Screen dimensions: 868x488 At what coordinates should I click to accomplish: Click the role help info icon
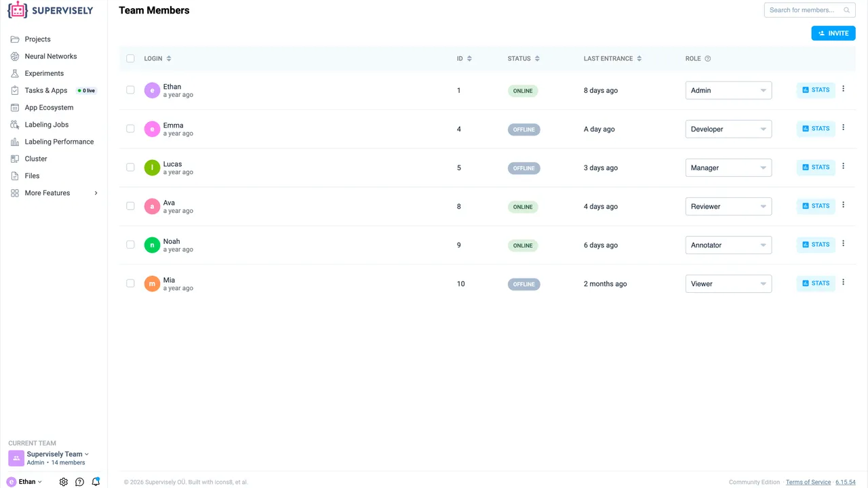(x=708, y=59)
